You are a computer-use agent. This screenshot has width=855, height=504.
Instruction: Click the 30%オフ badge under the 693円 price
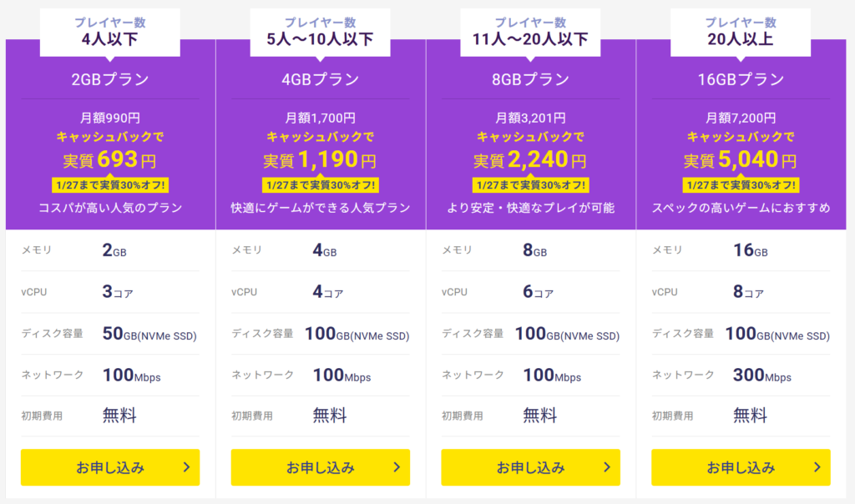tap(110, 185)
